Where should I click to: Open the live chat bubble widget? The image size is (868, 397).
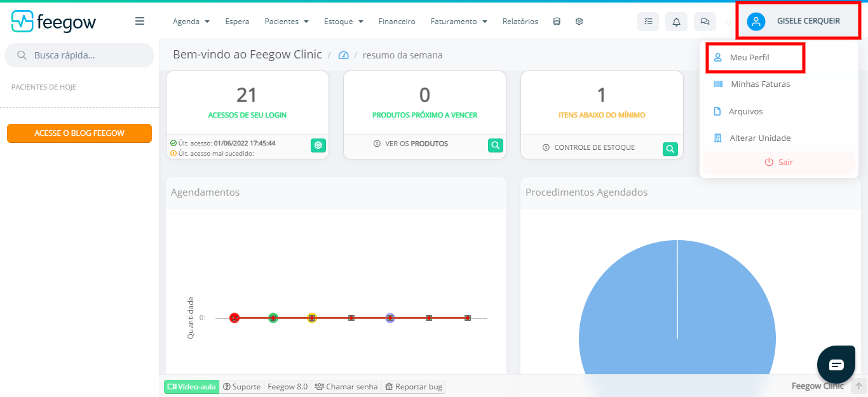(836, 365)
